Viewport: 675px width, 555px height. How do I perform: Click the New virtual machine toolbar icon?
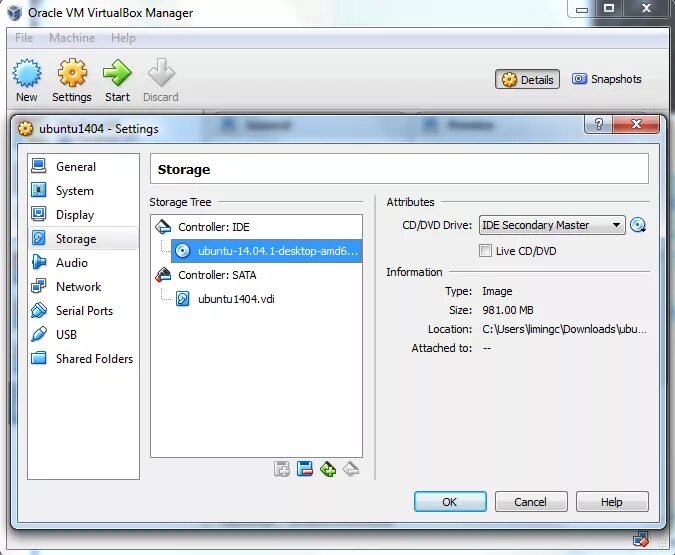(x=27, y=73)
